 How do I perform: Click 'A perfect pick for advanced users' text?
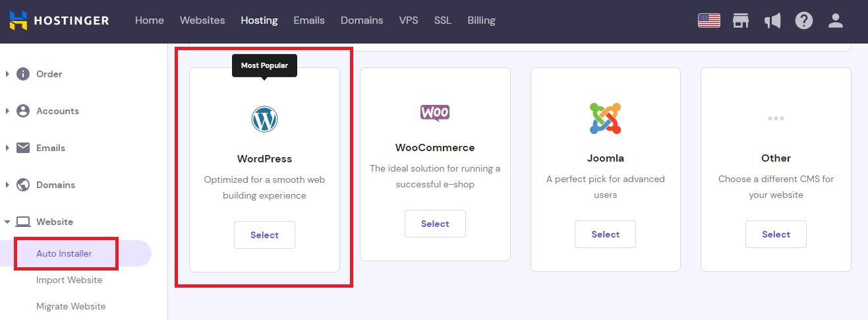tap(605, 187)
